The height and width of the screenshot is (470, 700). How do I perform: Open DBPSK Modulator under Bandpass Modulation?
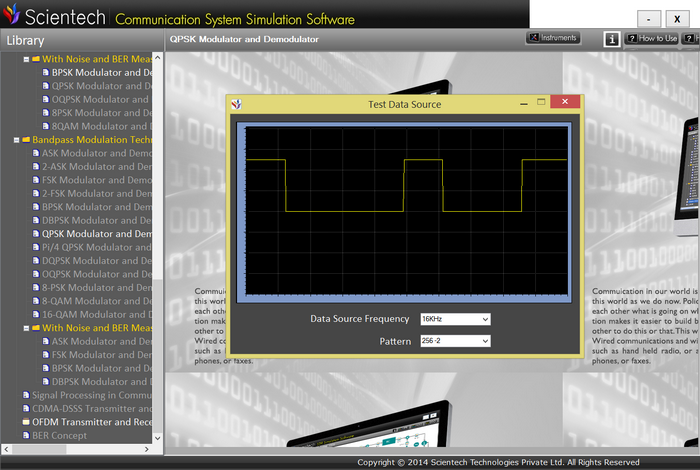97,220
